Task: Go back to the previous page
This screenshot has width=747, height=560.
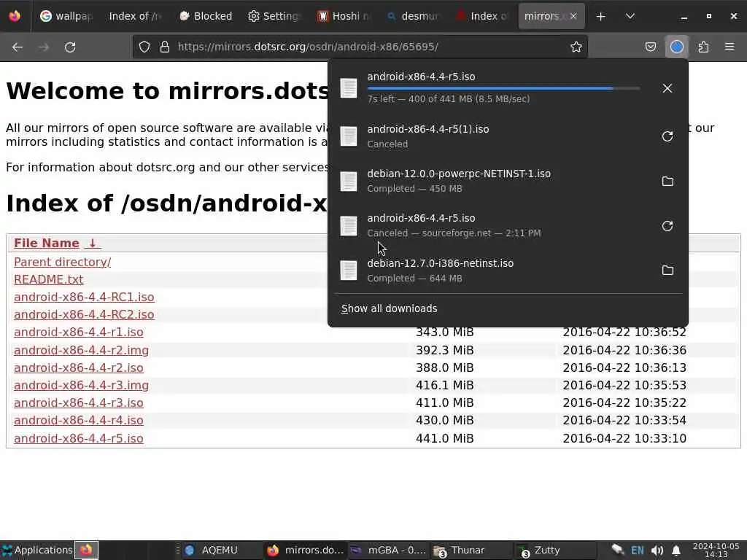Action: pos(18,47)
